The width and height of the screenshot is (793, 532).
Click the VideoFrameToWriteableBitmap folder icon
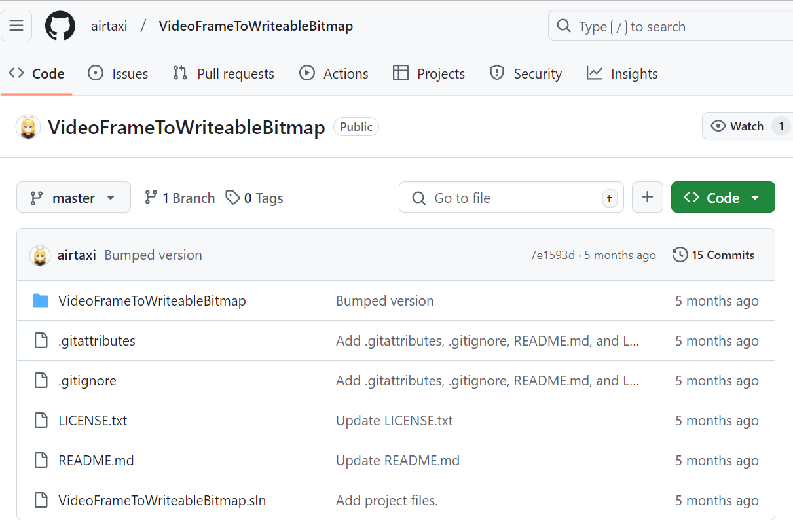tap(41, 301)
